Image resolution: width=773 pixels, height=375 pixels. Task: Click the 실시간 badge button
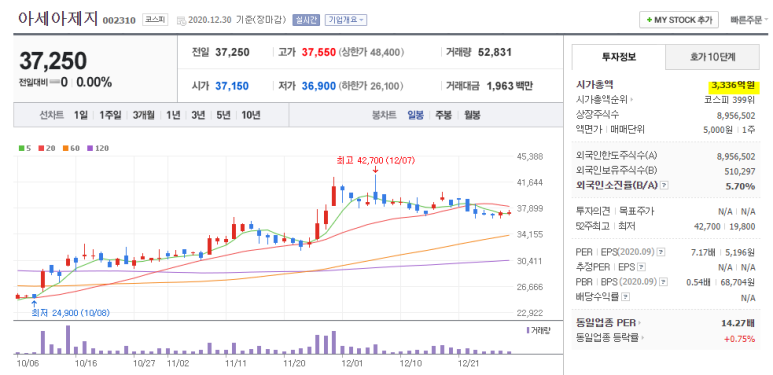pyautogui.click(x=306, y=20)
